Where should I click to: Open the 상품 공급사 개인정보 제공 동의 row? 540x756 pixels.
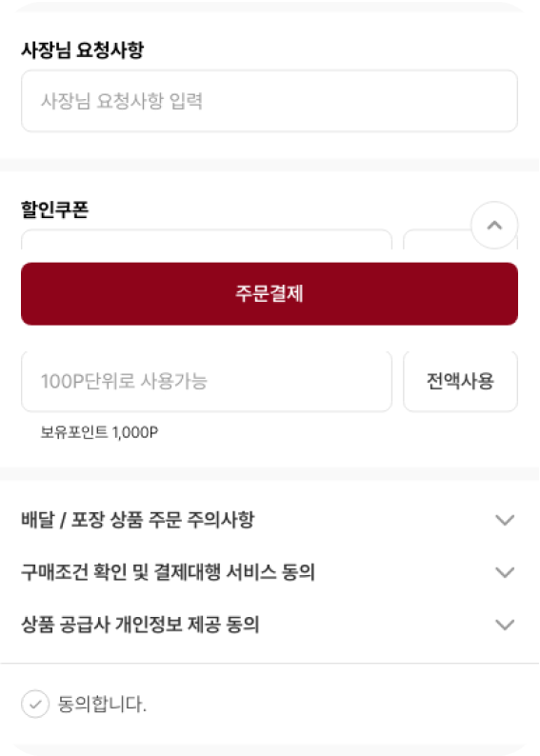click(x=270, y=625)
